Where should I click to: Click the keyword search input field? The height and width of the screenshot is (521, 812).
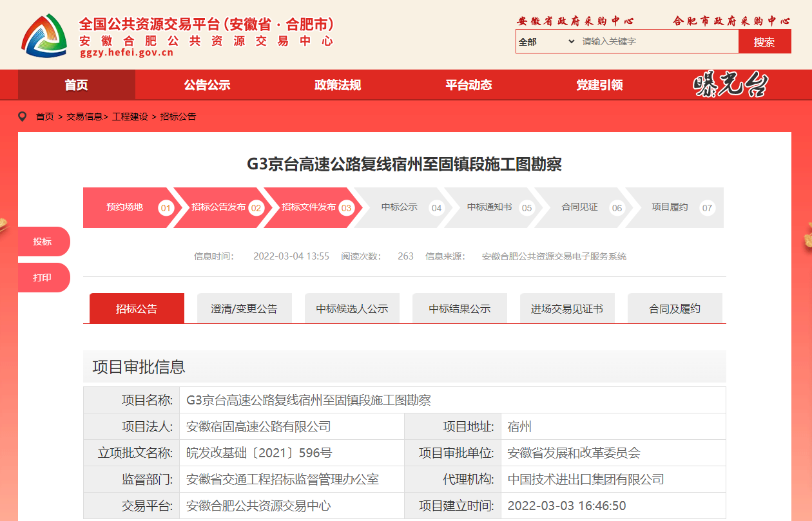[x=657, y=42]
